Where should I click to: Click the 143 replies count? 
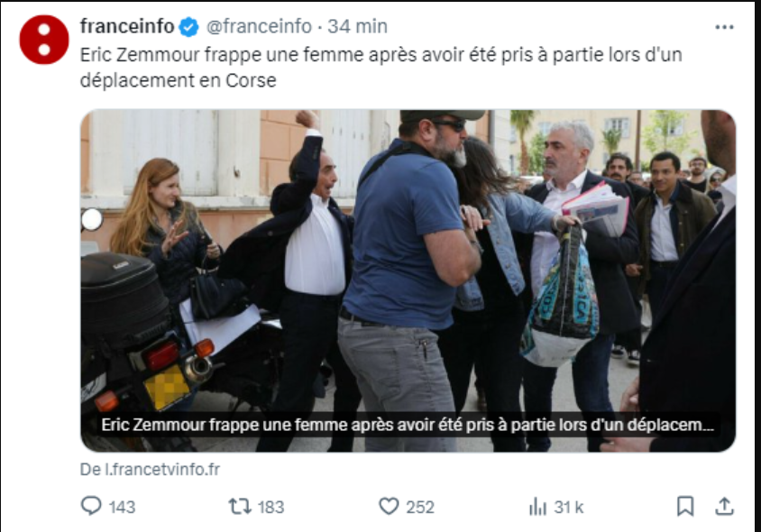click(x=123, y=508)
